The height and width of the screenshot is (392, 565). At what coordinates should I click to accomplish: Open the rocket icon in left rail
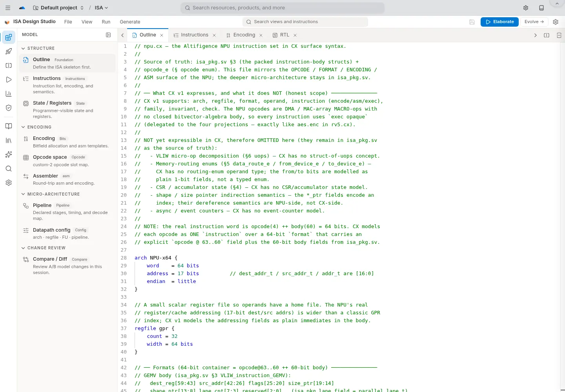tap(9, 51)
